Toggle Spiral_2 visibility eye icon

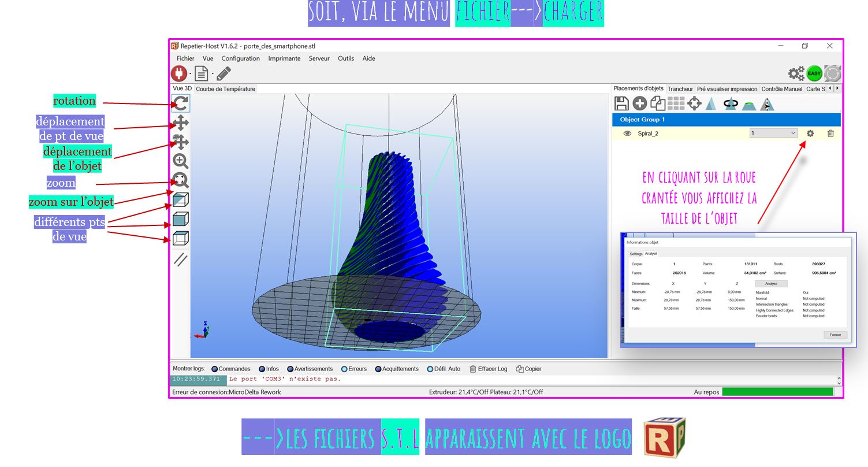pos(627,134)
